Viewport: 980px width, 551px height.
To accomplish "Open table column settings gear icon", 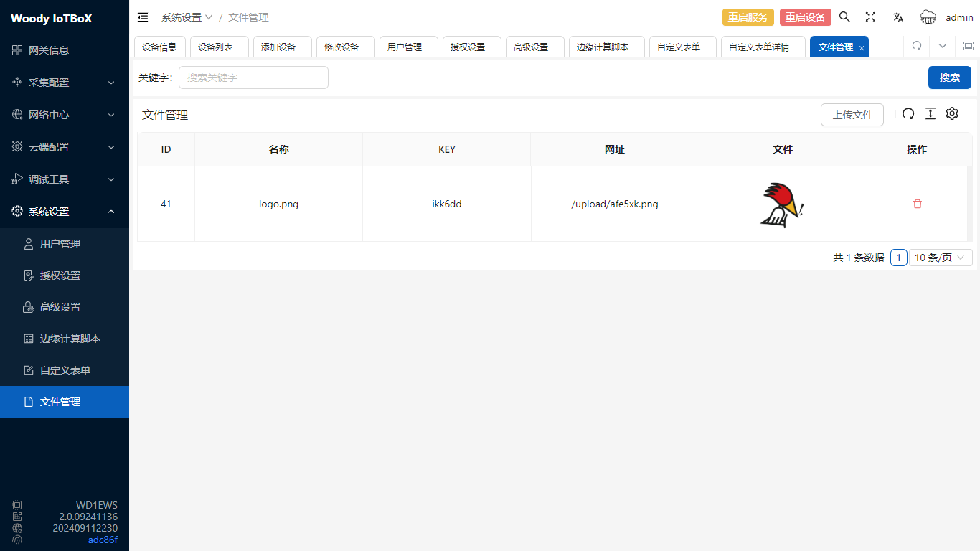I will pos(952,114).
